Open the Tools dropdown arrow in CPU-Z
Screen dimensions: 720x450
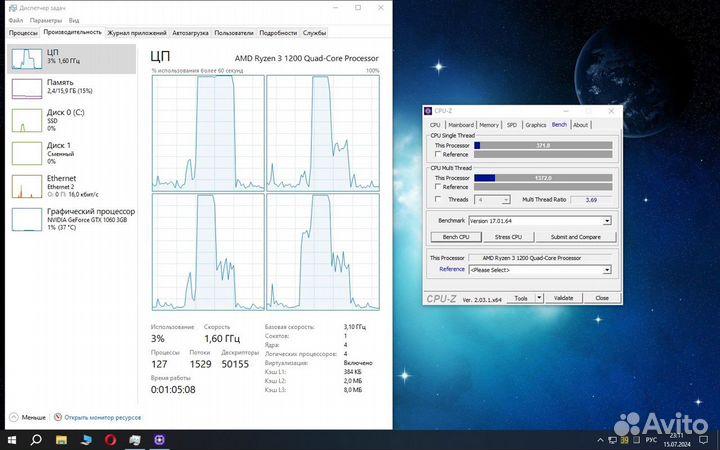(538, 298)
